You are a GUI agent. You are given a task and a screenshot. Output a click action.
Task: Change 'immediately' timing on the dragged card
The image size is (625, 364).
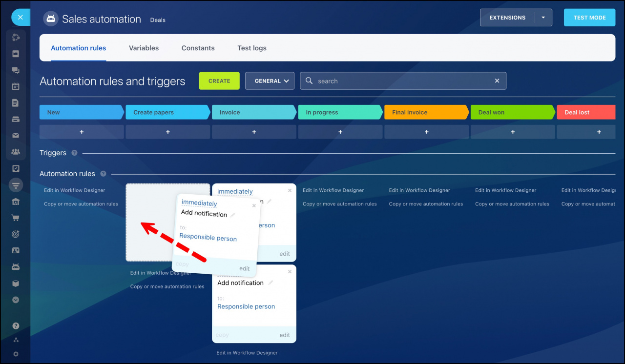(x=199, y=203)
